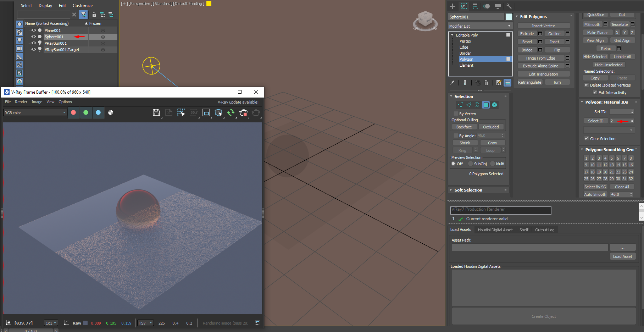Click the red channel button in frame buffer

(x=73, y=112)
